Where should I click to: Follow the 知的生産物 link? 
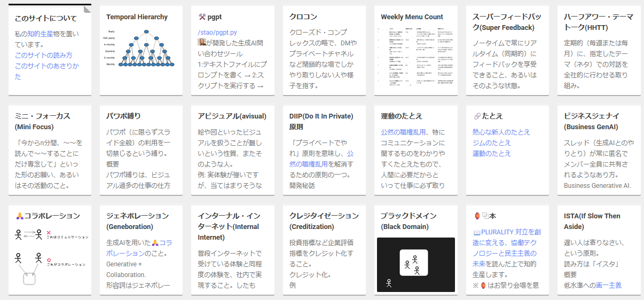(44, 34)
